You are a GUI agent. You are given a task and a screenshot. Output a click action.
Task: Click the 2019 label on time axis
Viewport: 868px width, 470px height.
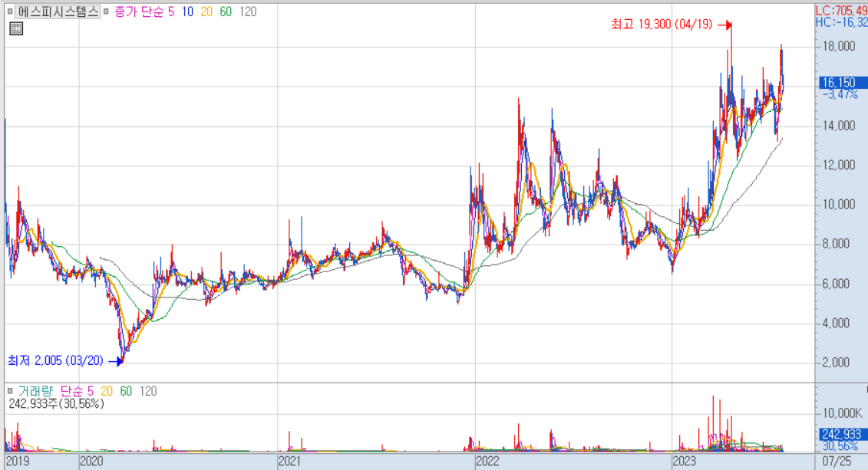pyautogui.click(x=17, y=461)
